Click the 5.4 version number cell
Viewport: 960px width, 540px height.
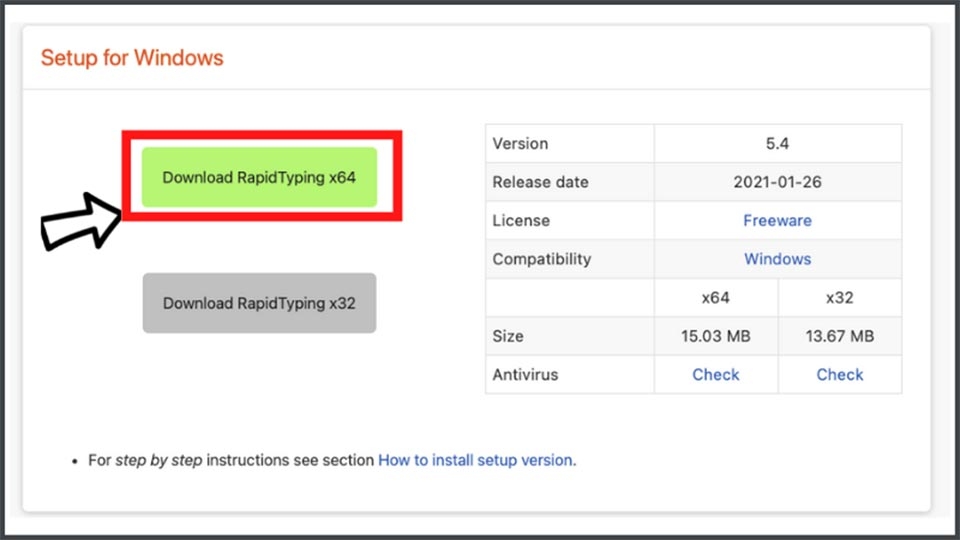[777, 144]
